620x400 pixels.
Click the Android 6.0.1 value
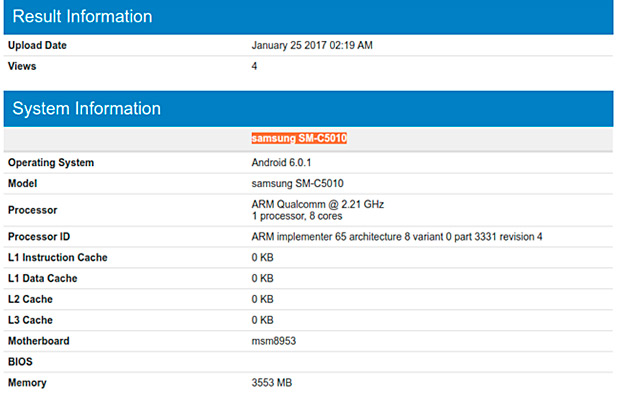click(282, 163)
